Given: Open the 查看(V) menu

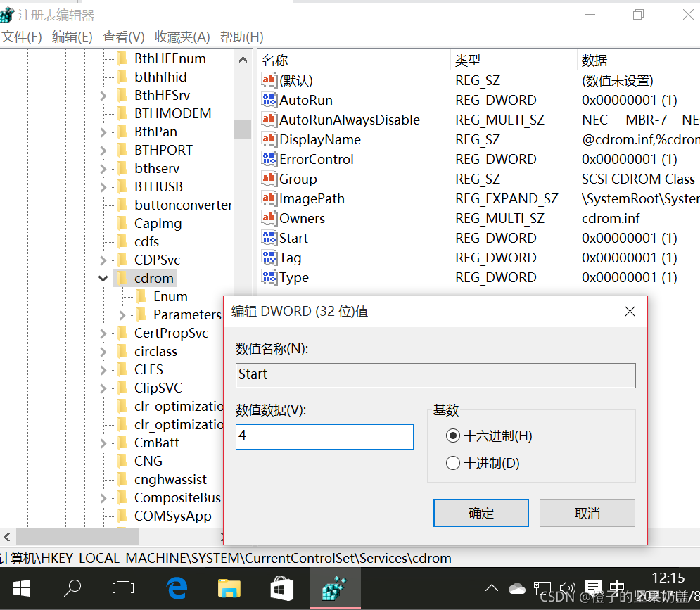Looking at the screenshot, I should click(x=123, y=37).
